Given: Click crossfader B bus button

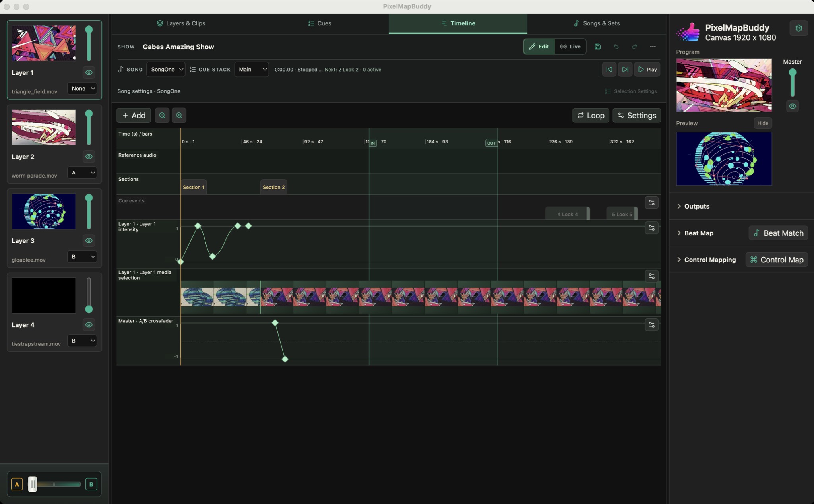Looking at the screenshot, I should 91,484.
